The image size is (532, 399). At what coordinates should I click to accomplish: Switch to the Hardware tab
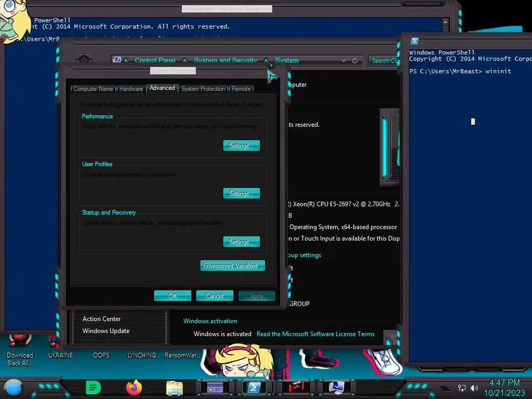(x=131, y=89)
